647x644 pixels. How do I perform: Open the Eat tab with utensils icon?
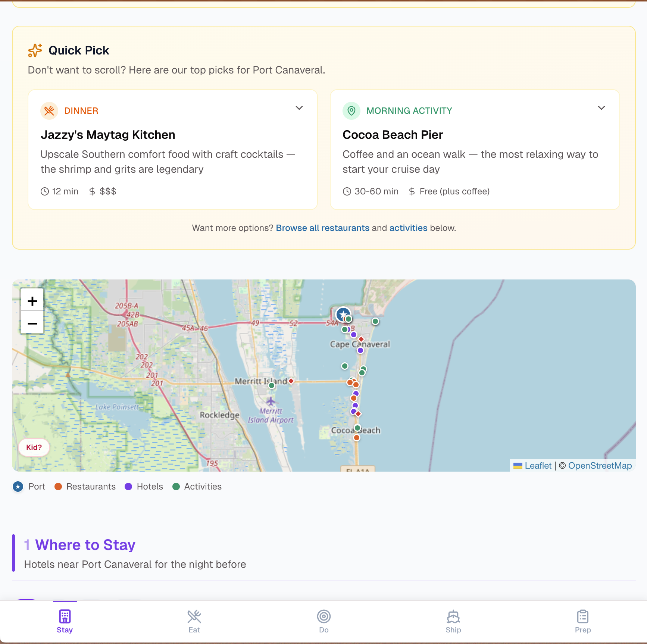[x=194, y=616]
